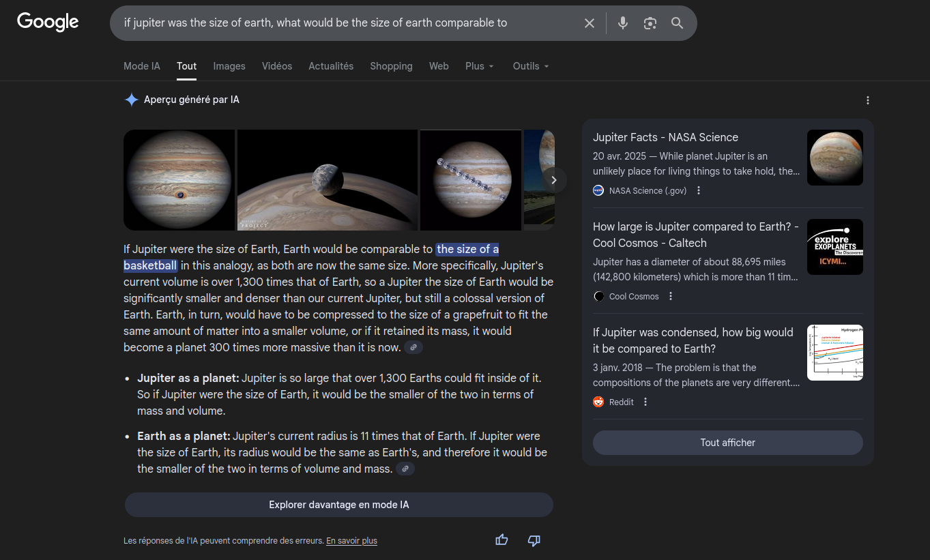Start voice search with microphone icon
The height and width of the screenshot is (560, 930).
[x=622, y=23]
